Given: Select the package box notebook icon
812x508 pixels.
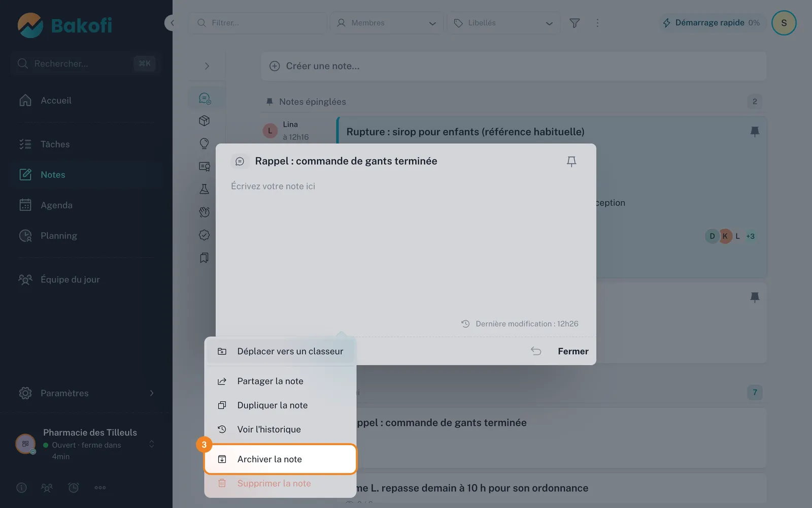Looking at the screenshot, I should (x=204, y=121).
